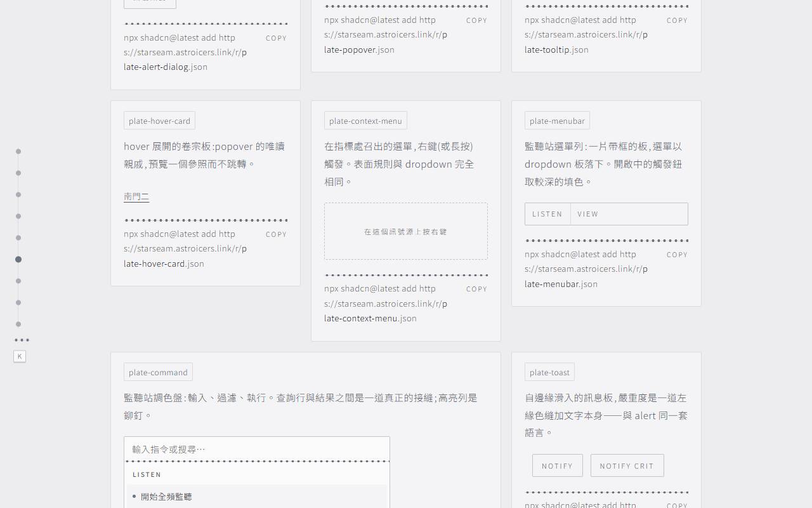
Task: Click the three-dot ellipsis below the side rail
Action: 22,340
